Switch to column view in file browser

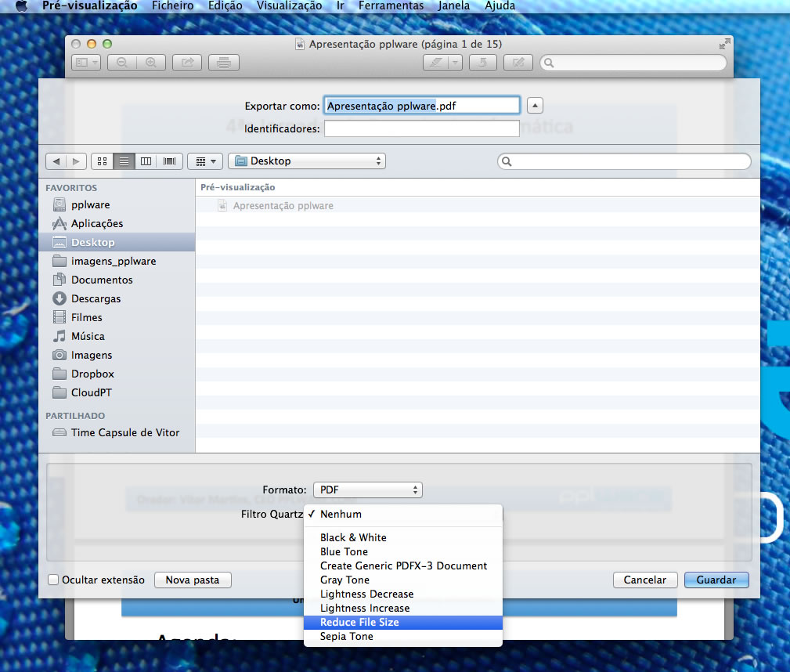click(x=146, y=161)
